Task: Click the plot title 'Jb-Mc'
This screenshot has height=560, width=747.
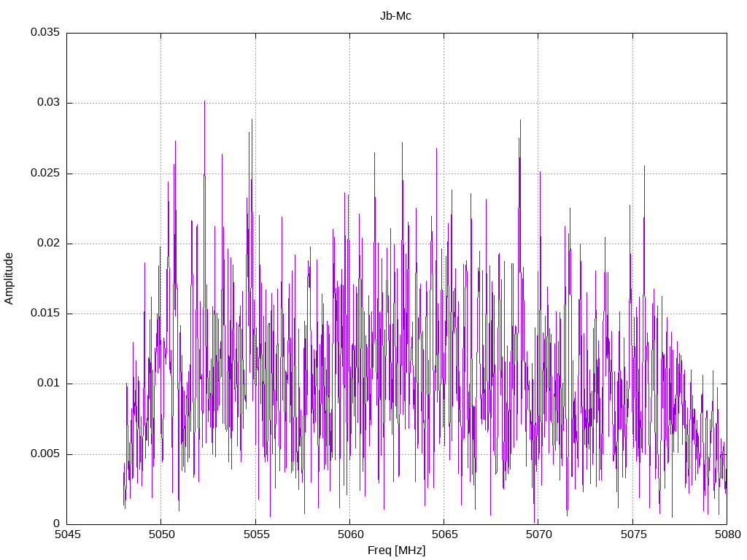Action: 395,16
